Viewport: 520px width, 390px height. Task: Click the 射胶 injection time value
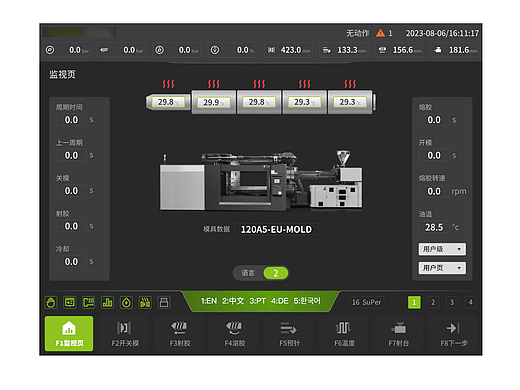[x=71, y=226]
